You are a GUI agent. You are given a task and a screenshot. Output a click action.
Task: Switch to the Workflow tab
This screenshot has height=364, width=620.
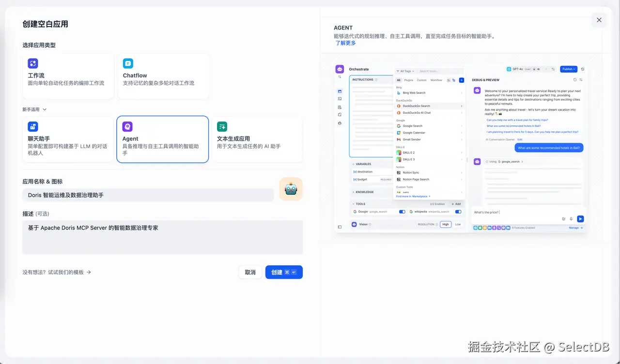pos(436,80)
